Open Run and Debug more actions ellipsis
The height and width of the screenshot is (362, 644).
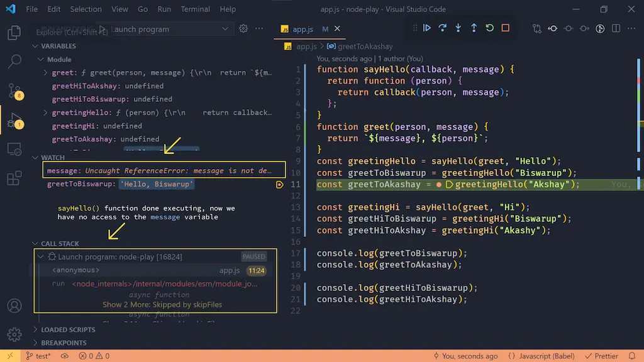[x=259, y=28]
